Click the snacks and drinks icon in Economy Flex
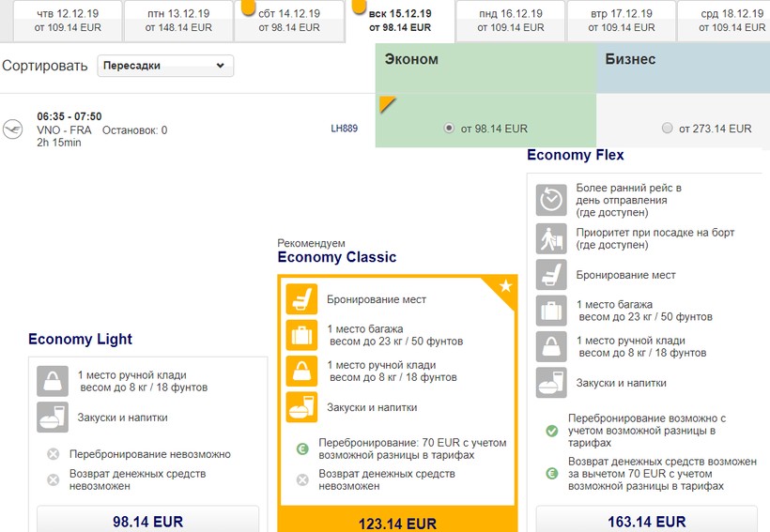 point(551,383)
